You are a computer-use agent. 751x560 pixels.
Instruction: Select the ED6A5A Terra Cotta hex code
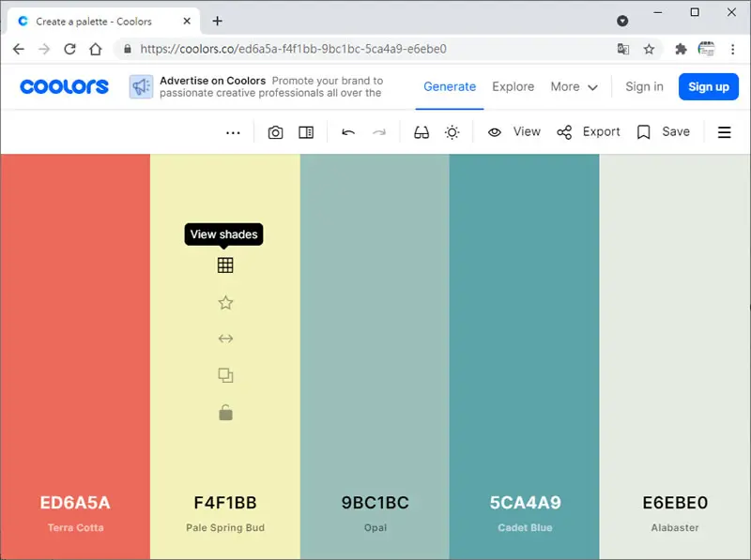75,503
